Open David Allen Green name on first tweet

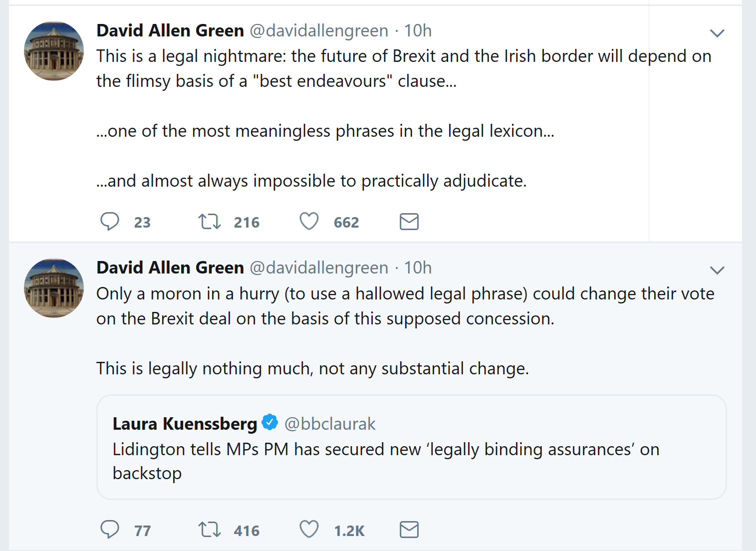[x=170, y=31]
